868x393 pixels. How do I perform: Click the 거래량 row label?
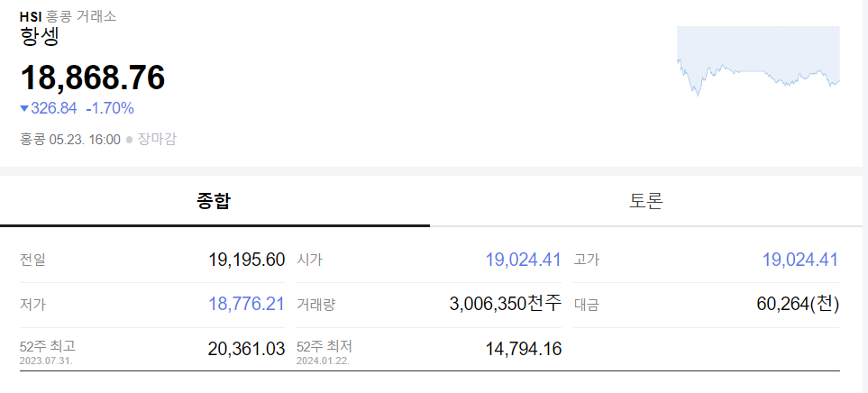316,304
